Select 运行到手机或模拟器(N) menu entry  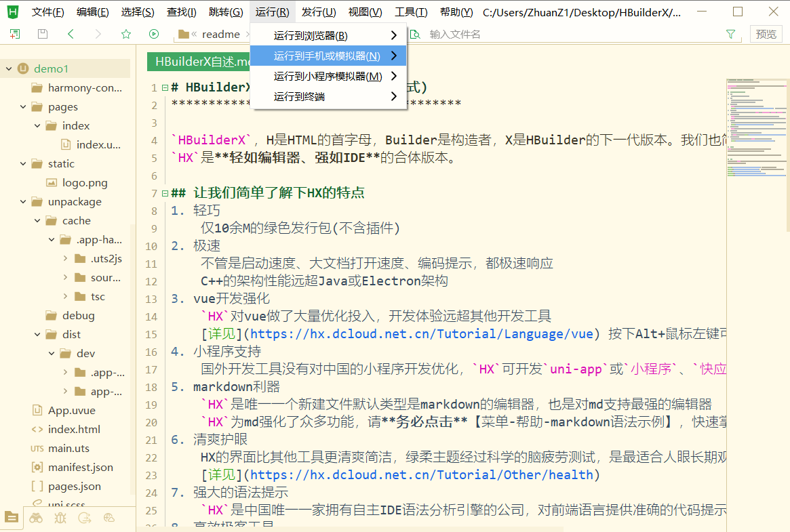point(328,56)
